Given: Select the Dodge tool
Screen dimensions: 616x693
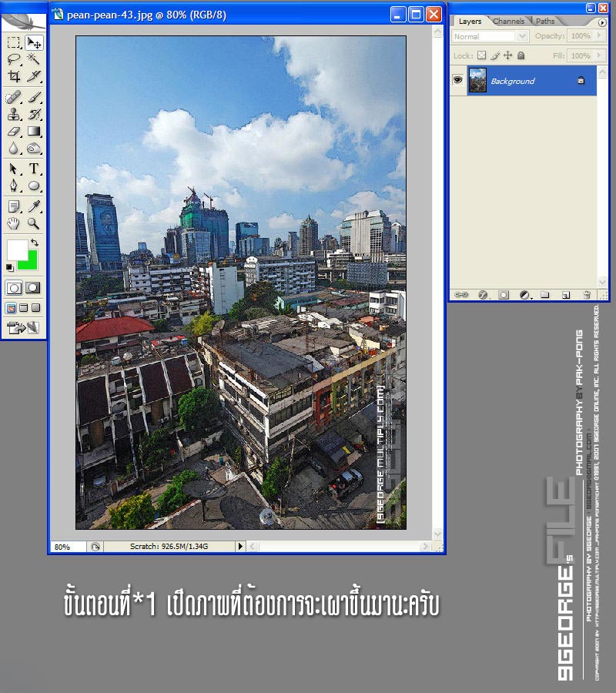Looking at the screenshot, I should point(34,149).
